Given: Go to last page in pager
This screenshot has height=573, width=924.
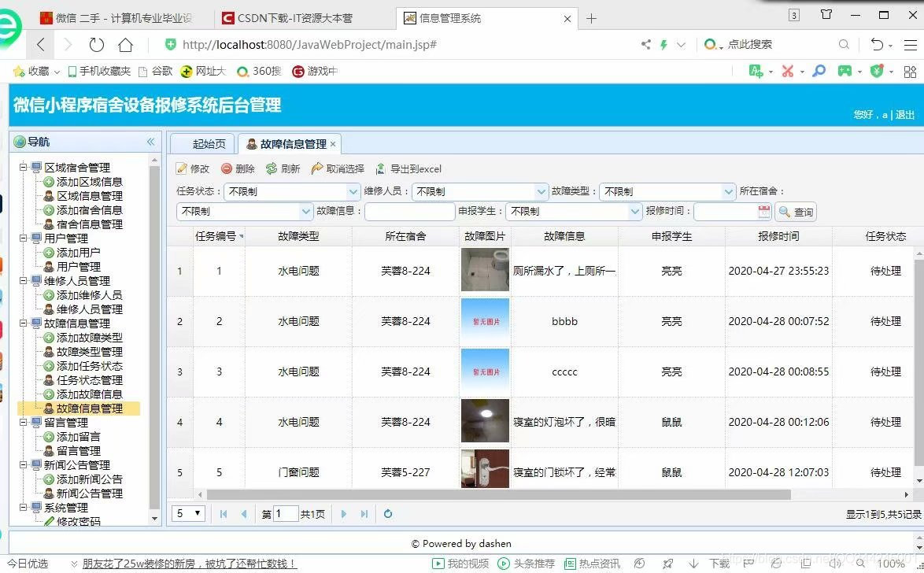Looking at the screenshot, I should point(364,514).
